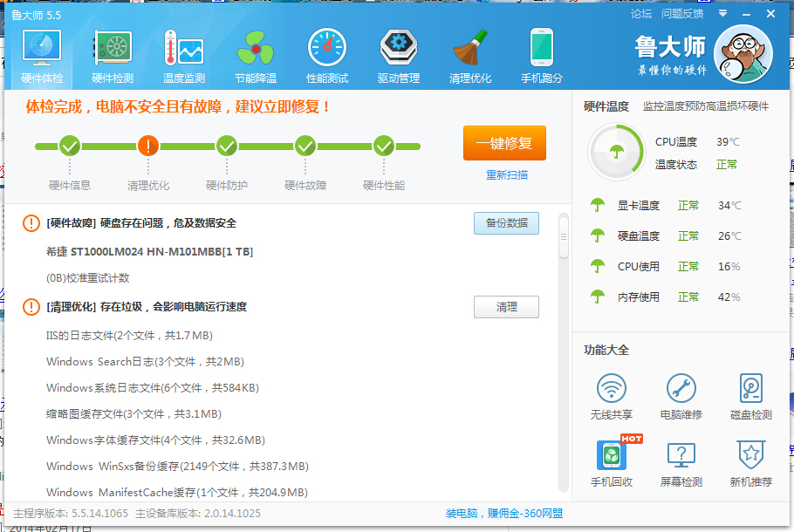
Task: Open the 磁盘检测 disk check tool
Action: click(x=751, y=397)
